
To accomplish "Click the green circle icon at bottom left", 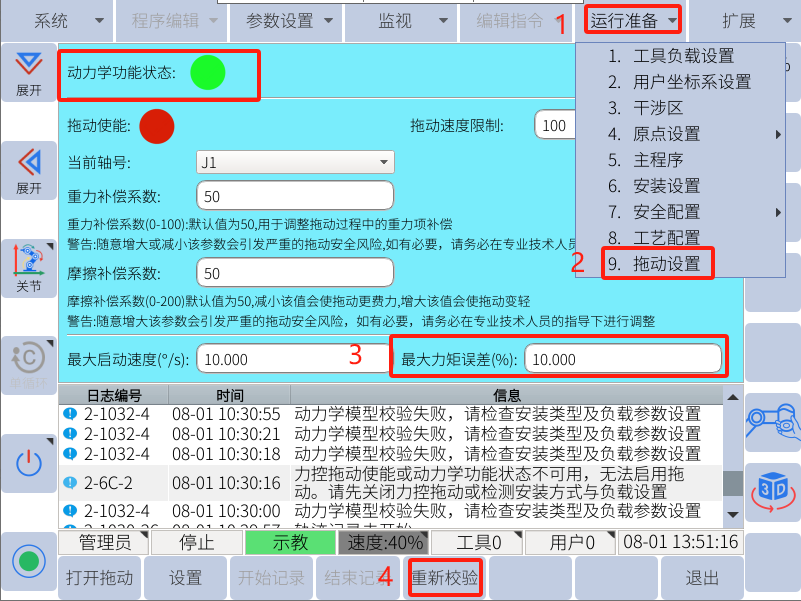I will [28, 560].
